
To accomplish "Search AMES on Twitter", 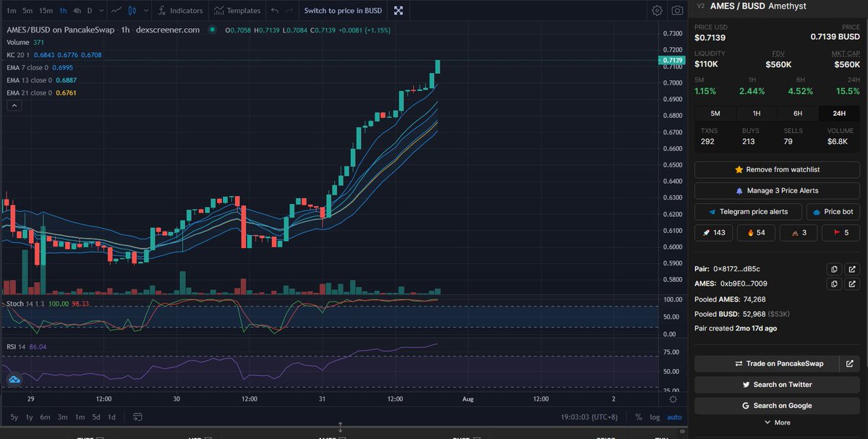I will click(777, 385).
